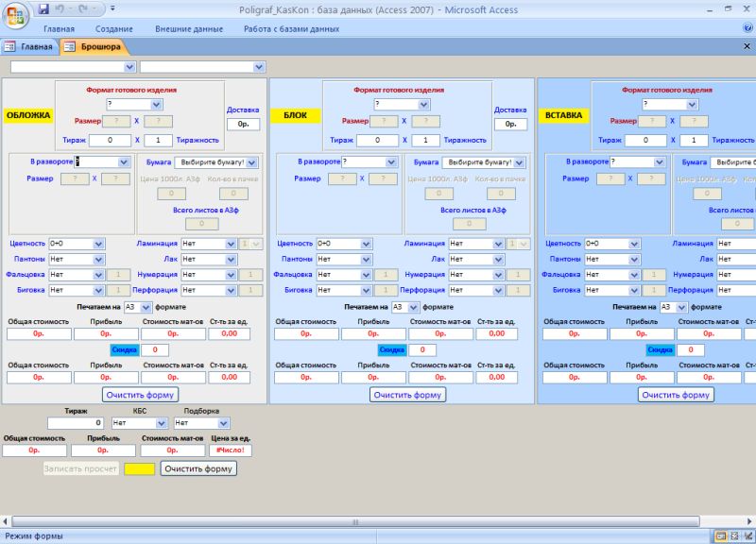Close the Брошюра form with the X
The height and width of the screenshot is (544, 756).
click(747, 46)
